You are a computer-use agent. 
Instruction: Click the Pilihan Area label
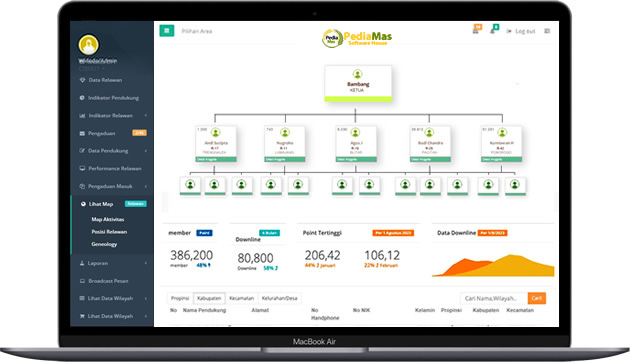(x=196, y=31)
